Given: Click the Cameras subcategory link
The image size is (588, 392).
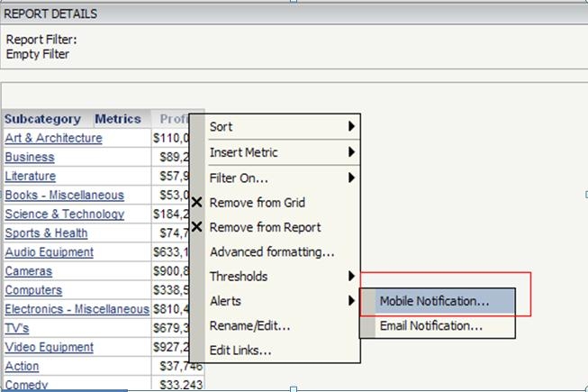Looking at the screenshot, I should (29, 271).
